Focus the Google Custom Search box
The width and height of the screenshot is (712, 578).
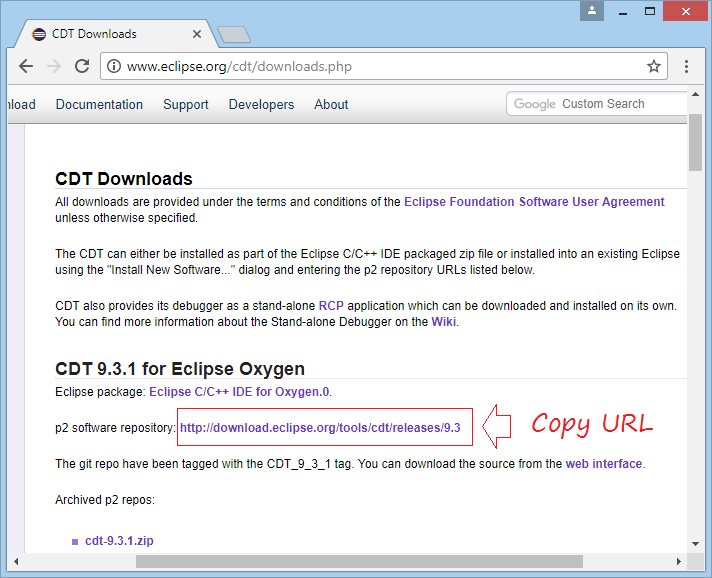tap(597, 104)
